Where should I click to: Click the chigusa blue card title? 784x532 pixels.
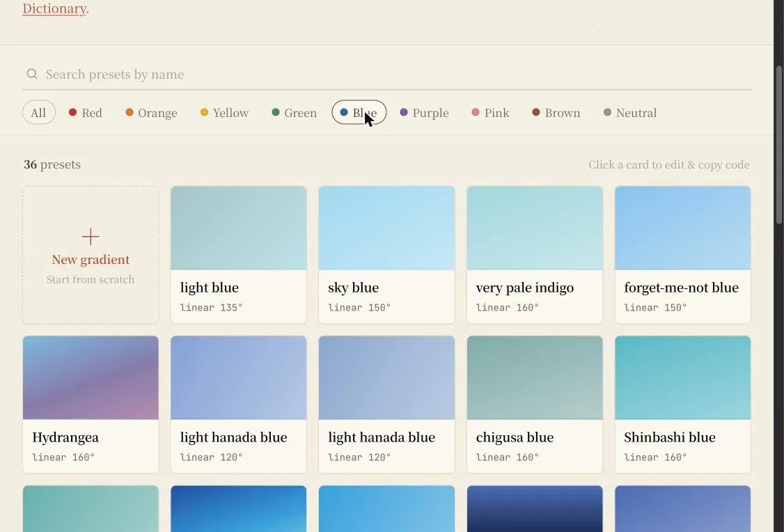[x=515, y=437]
